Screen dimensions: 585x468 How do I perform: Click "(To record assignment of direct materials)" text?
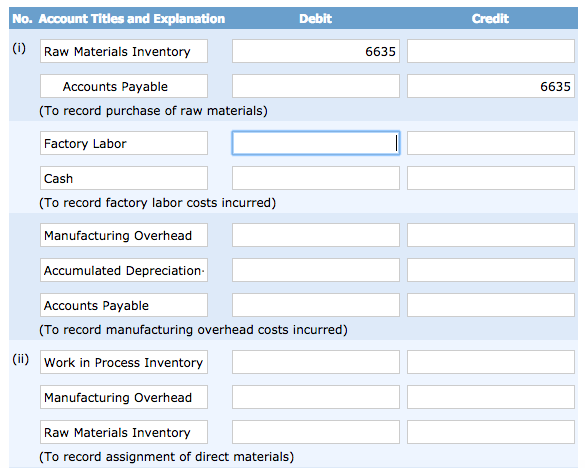(x=166, y=456)
